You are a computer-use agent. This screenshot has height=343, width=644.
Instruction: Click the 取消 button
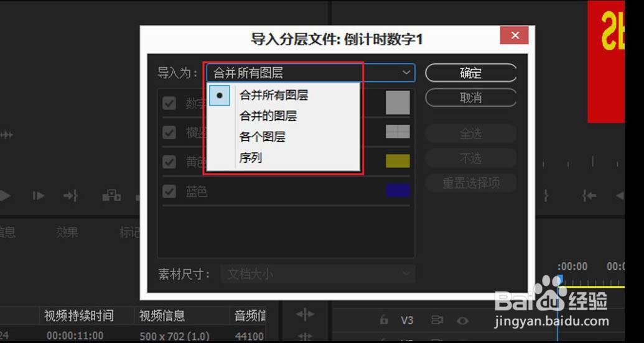470,98
